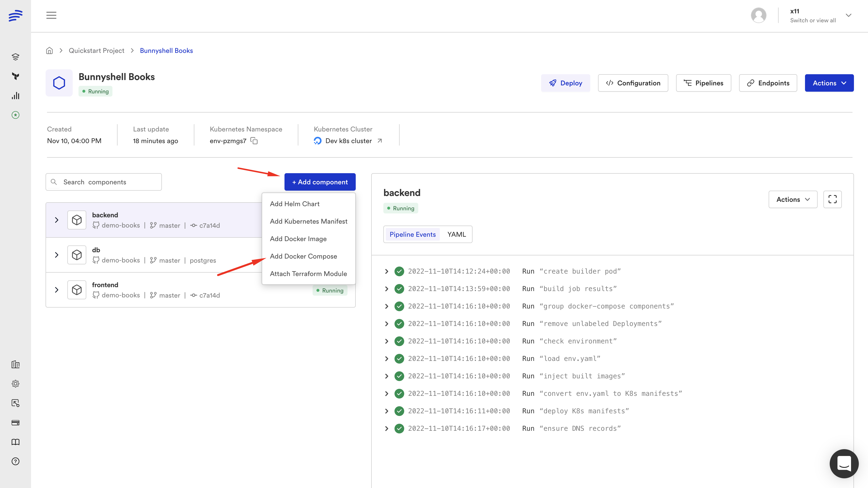Image resolution: width=868 pixels, height=488 pixels.
Task: Open the home breadcrumb icon
Action: click(49, 51)
